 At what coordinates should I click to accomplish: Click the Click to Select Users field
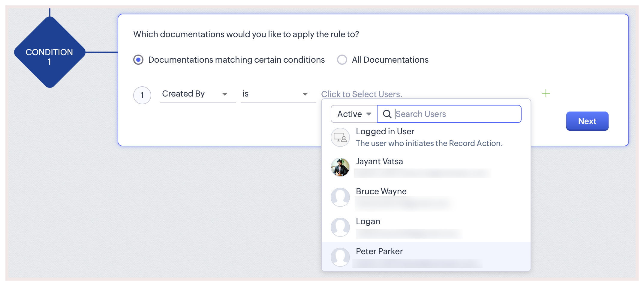click(x=361, y=94)
